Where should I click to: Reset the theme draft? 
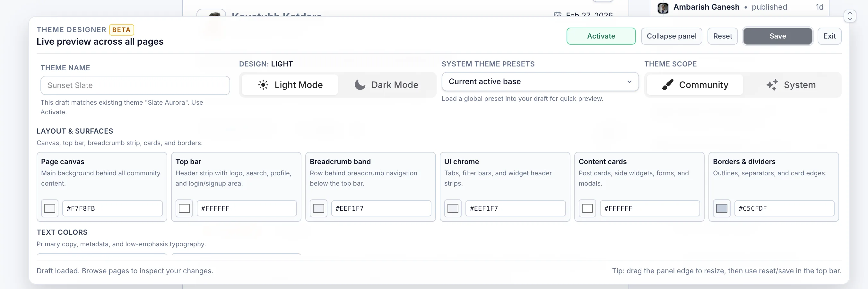pyautogui.click(x=723, y=36)
